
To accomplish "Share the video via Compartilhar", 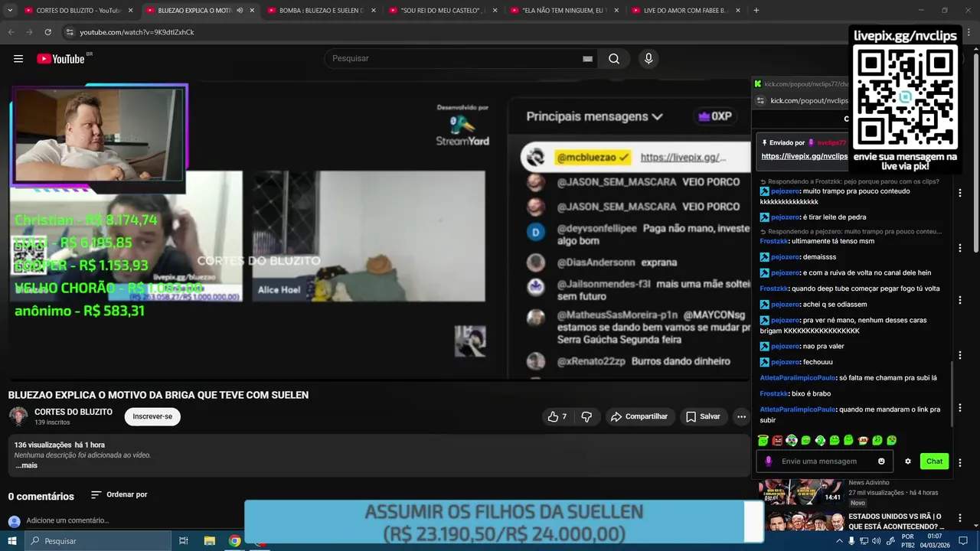I will [639, 416].
